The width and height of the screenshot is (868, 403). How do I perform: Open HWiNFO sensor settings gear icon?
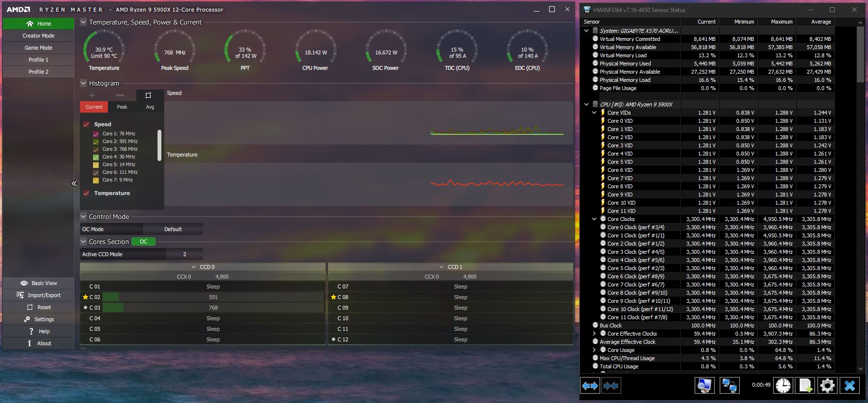pos(828,386)
